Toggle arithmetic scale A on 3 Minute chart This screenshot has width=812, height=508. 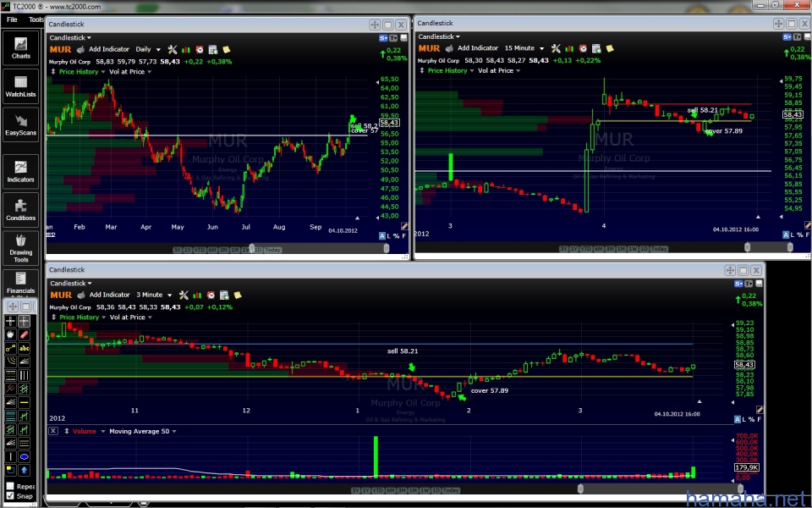pyautogui.click(x=738, y=419)
